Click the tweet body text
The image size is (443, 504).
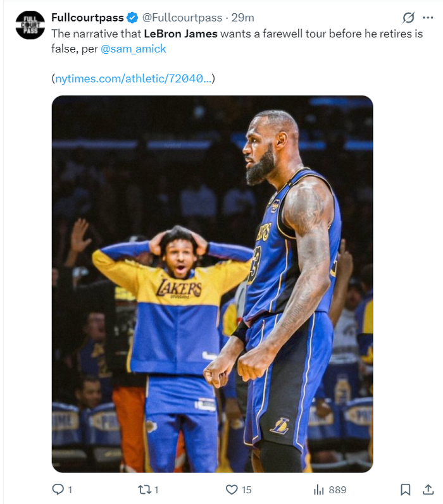coord(237,41)
